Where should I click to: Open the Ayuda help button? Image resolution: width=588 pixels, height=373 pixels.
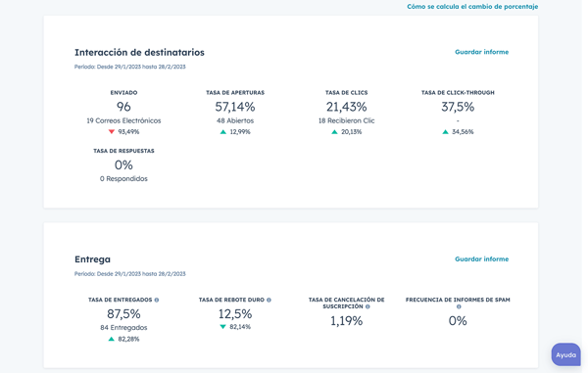pos(565,354)
